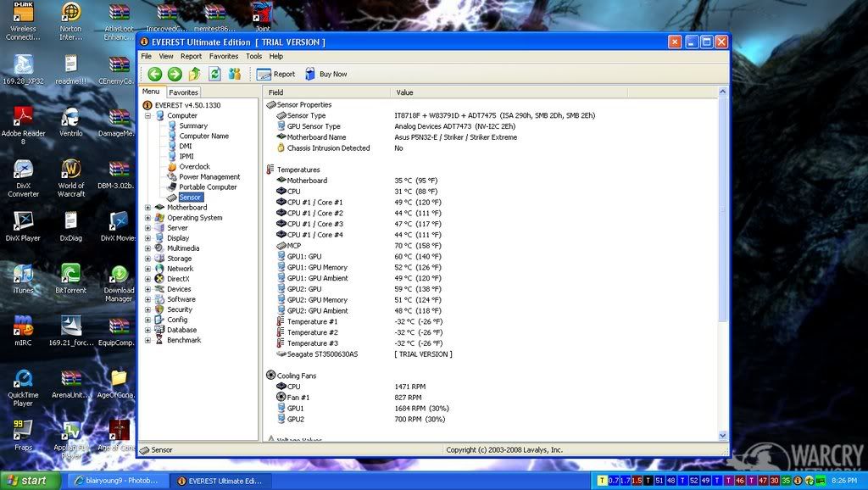
Task: Open the View menu
Action: click(166, 56)
